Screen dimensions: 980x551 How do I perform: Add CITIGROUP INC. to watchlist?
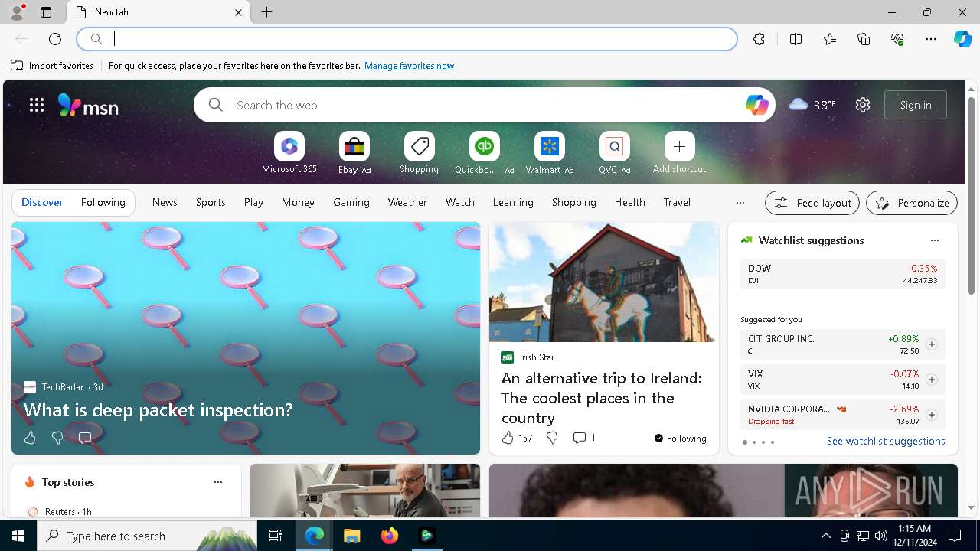[x=931, y=344]
